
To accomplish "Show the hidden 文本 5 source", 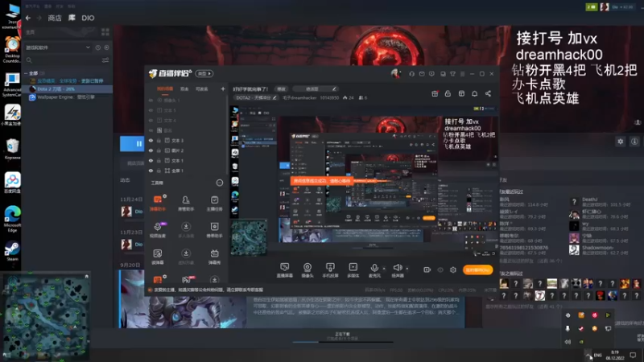I will pyautogui.click(x=151, y=110).
